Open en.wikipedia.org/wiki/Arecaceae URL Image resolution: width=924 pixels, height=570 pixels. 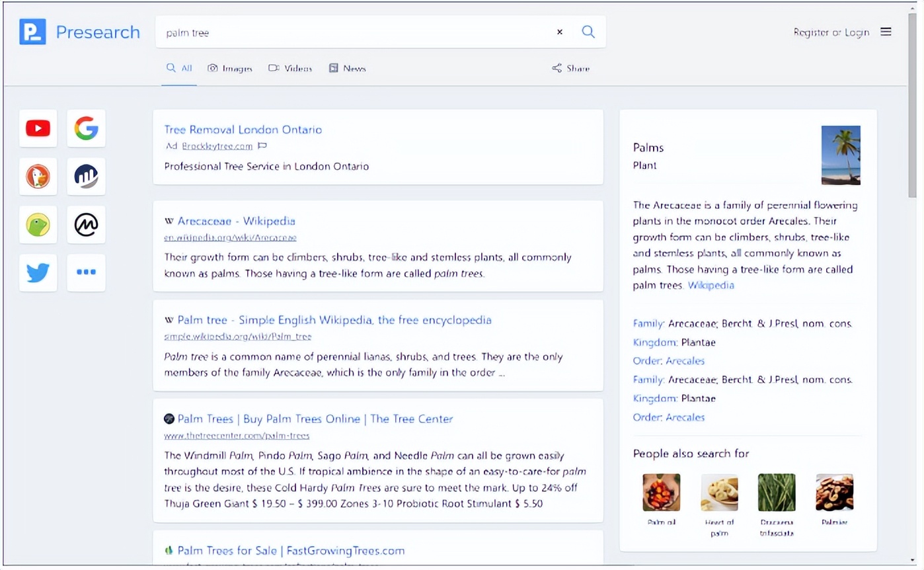230,237
